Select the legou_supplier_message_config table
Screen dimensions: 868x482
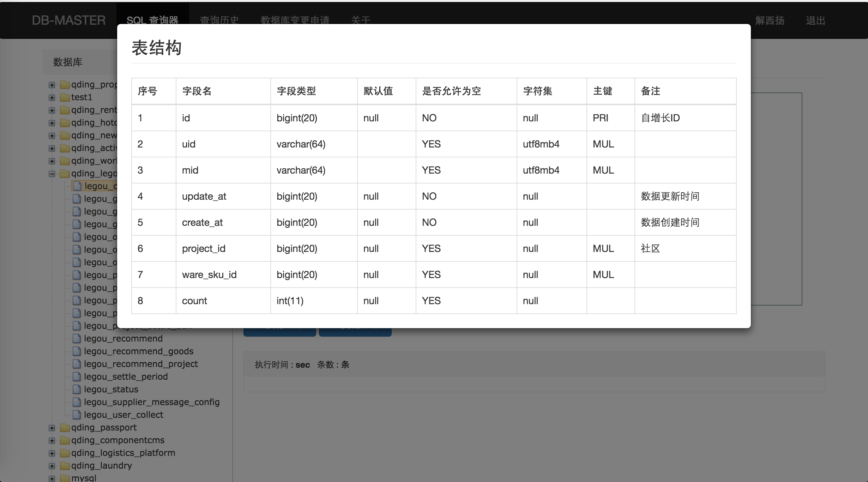click(151, 402)
